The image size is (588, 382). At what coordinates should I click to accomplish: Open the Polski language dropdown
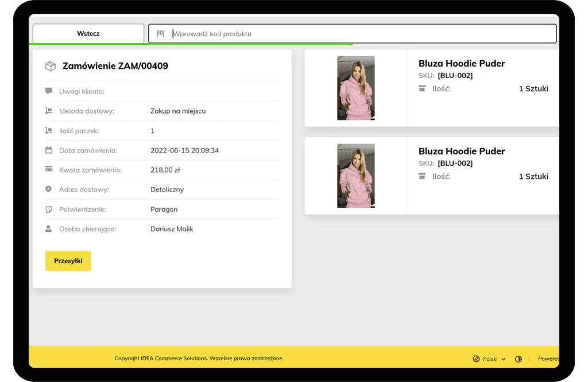click(x=490, y=359)
